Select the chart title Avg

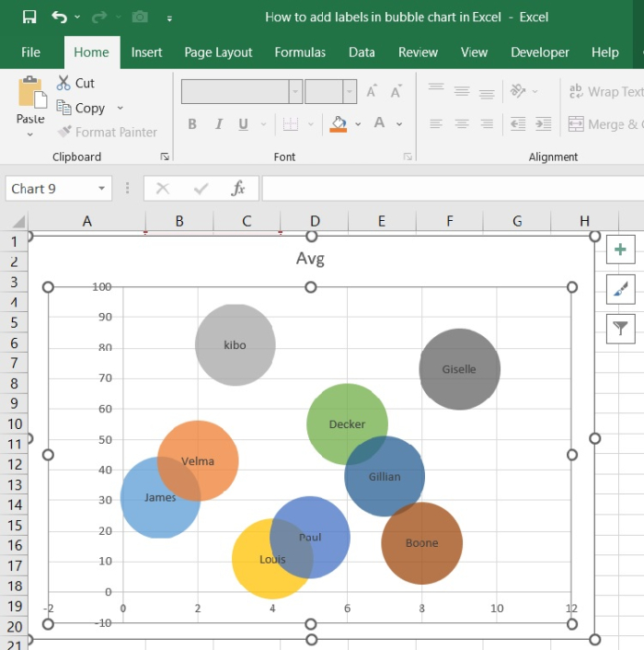point(310,259)
